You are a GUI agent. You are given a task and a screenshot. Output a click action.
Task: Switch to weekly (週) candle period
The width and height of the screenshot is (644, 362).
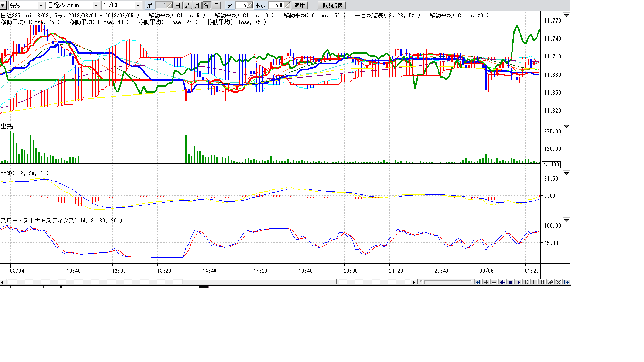[x=187, y=6]
